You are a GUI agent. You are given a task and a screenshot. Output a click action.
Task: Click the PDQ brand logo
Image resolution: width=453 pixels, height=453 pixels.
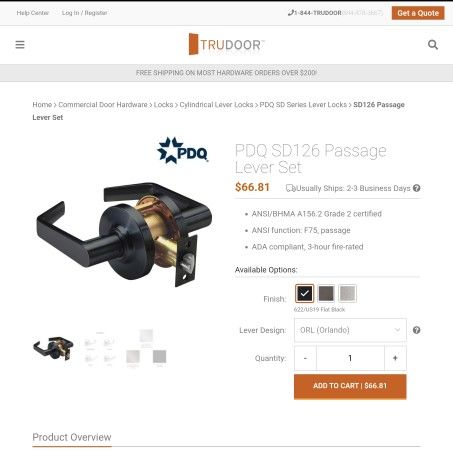182,151
